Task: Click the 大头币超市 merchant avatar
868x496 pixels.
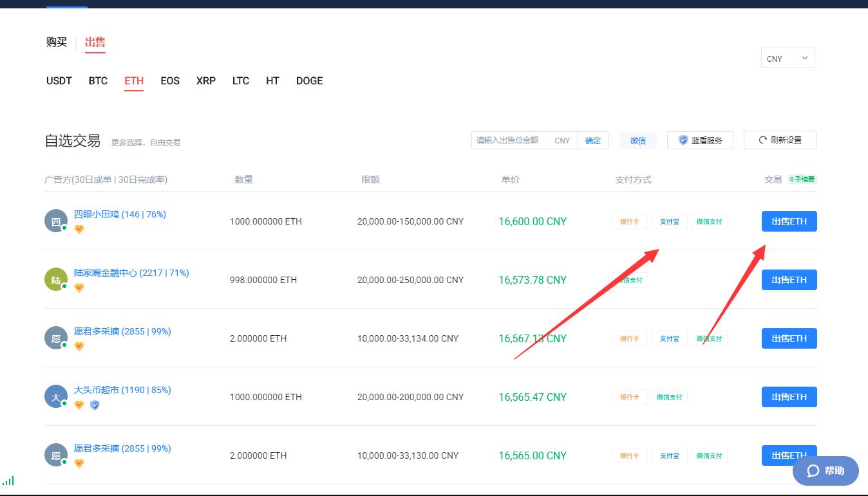Action: point(55,397)
